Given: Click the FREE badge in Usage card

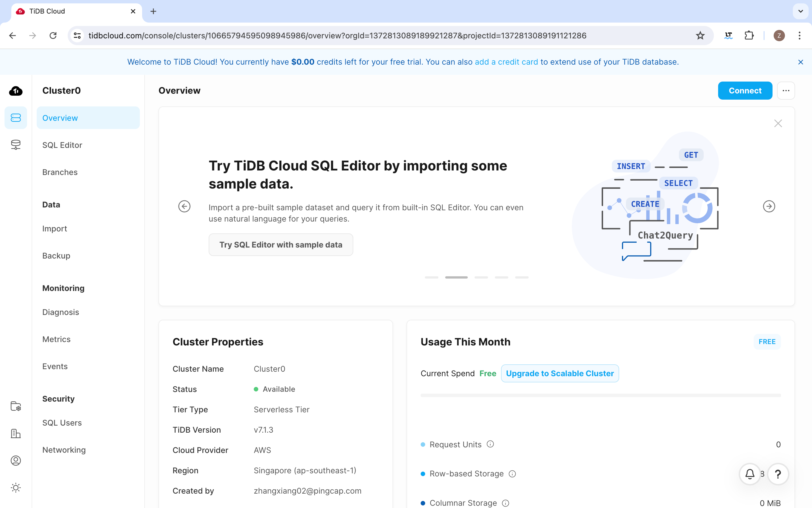Looking at the screenshot, I should pyautogui.click(x=767, y=342).
